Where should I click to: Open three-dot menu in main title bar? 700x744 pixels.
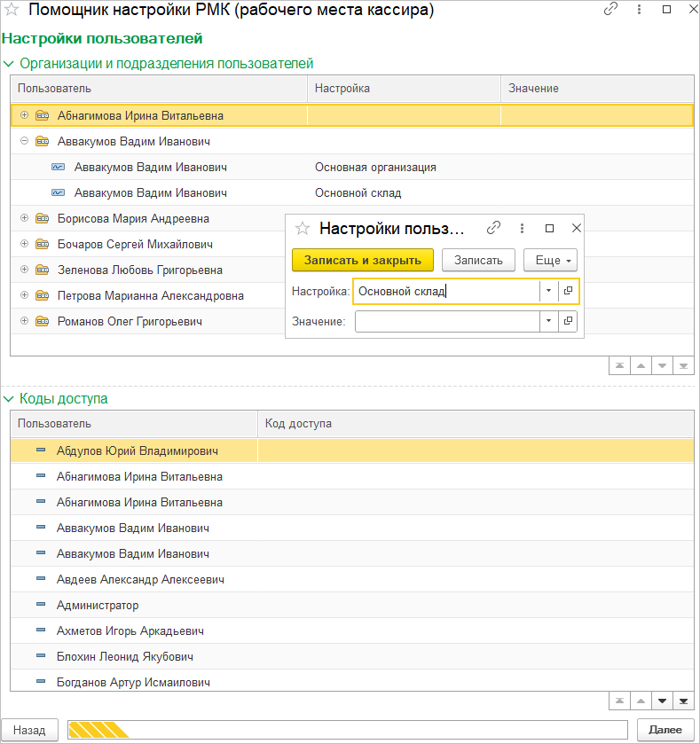click(639, 10)
